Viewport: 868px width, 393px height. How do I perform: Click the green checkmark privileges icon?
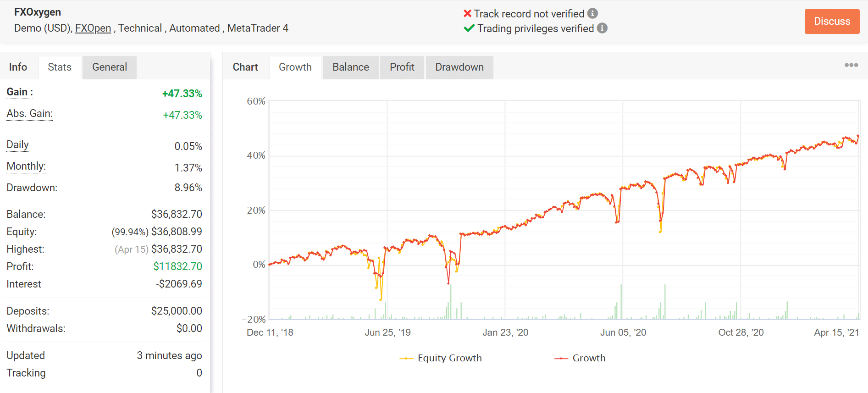click(x=469, y=28)
